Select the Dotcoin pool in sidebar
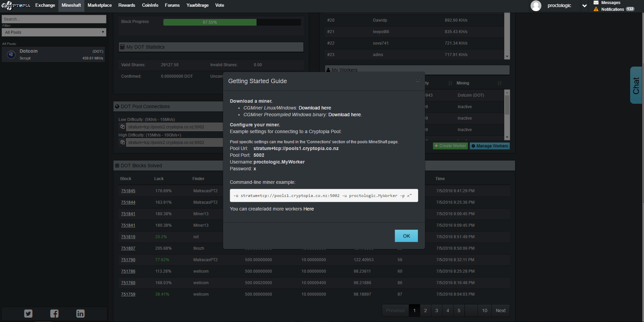This screenshot has width=644, height=322. pos(53,54)
